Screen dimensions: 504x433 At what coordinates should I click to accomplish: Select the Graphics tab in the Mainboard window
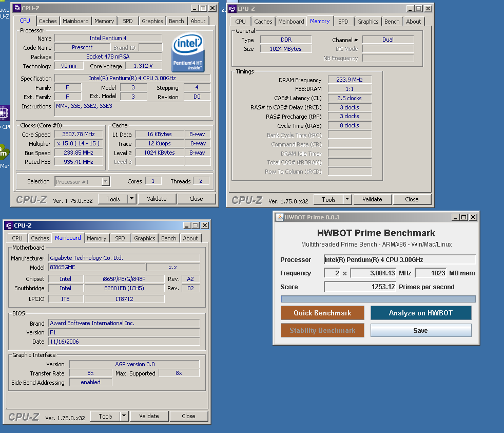point(145,238)
